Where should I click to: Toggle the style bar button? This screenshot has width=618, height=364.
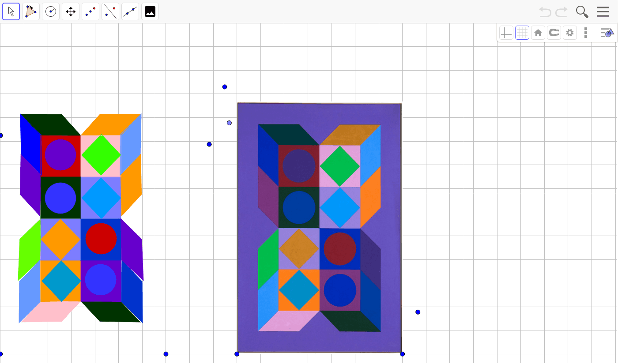pos(607,33)
